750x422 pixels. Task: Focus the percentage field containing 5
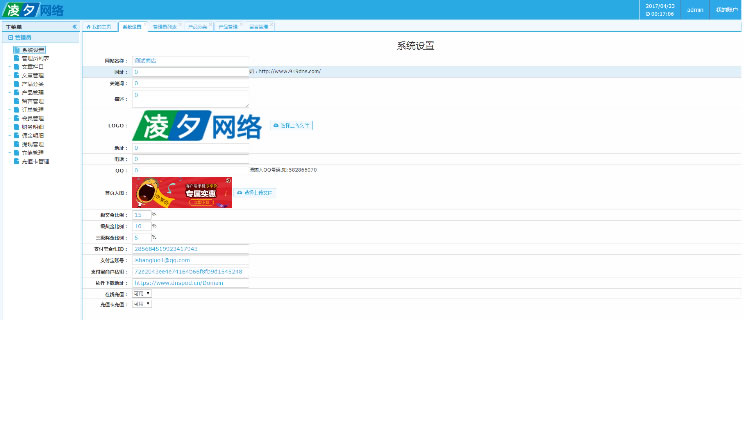[142, 238]
